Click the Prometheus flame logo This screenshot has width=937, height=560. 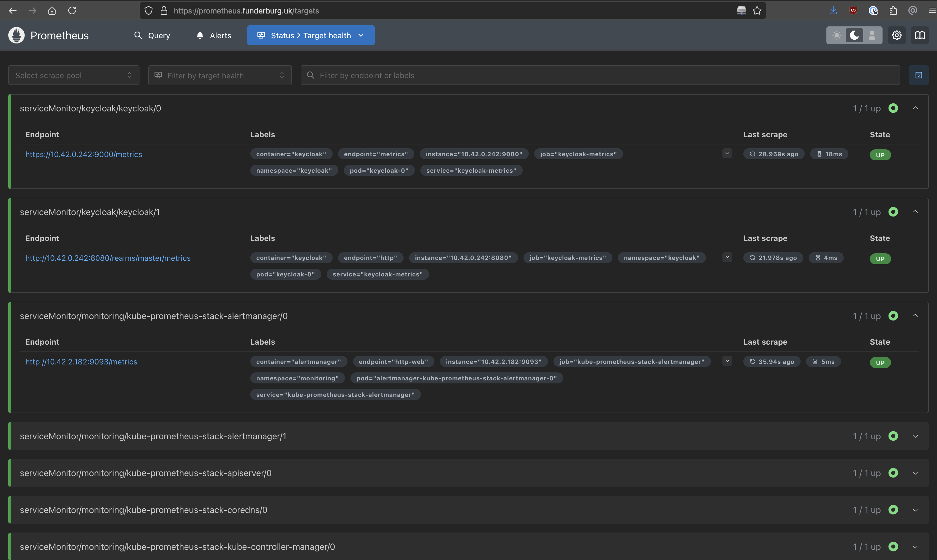pyautogui.click(x=17, y=35)
